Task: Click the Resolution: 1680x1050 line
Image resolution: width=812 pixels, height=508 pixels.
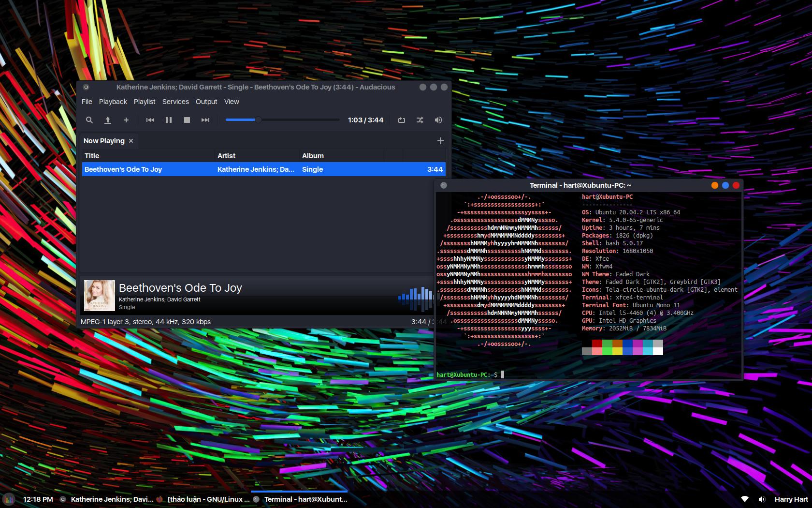Action: 617,251
